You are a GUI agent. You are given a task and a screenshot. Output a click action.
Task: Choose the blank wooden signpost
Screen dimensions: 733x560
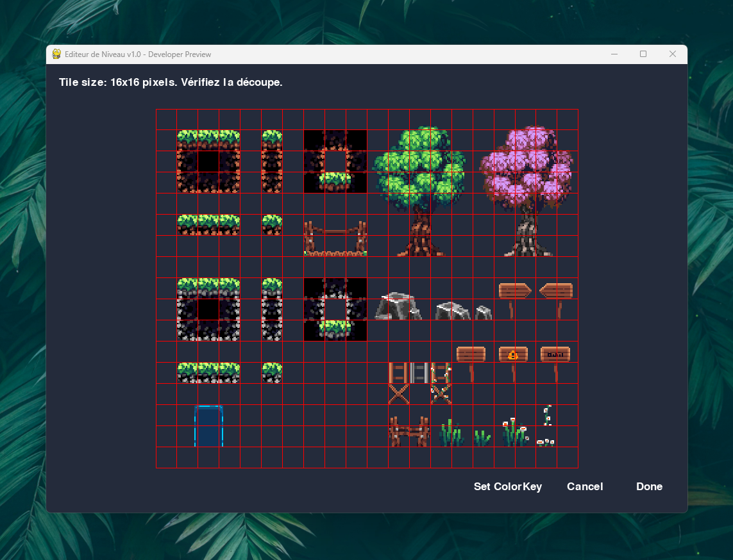(x=471, y=364)
